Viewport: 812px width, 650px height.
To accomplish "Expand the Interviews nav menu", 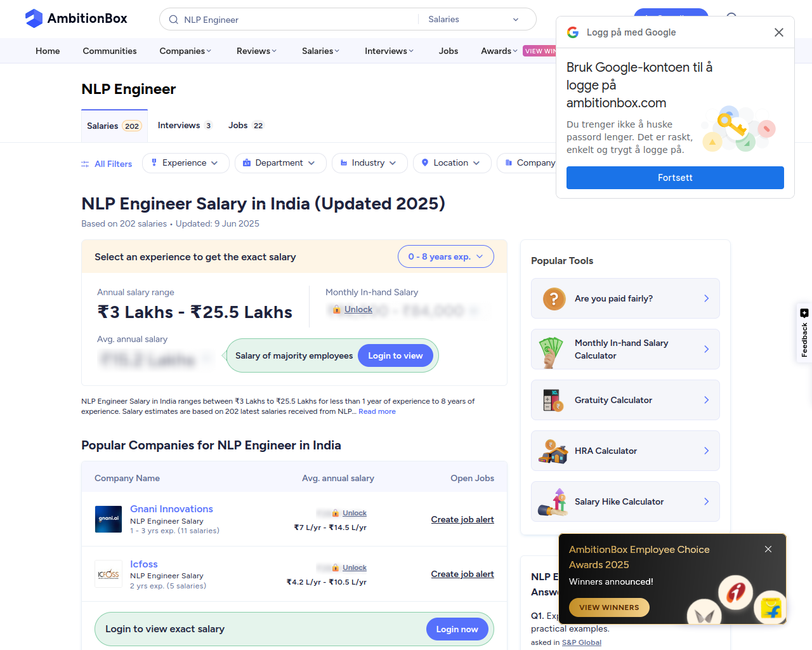I will click(389, 51).
